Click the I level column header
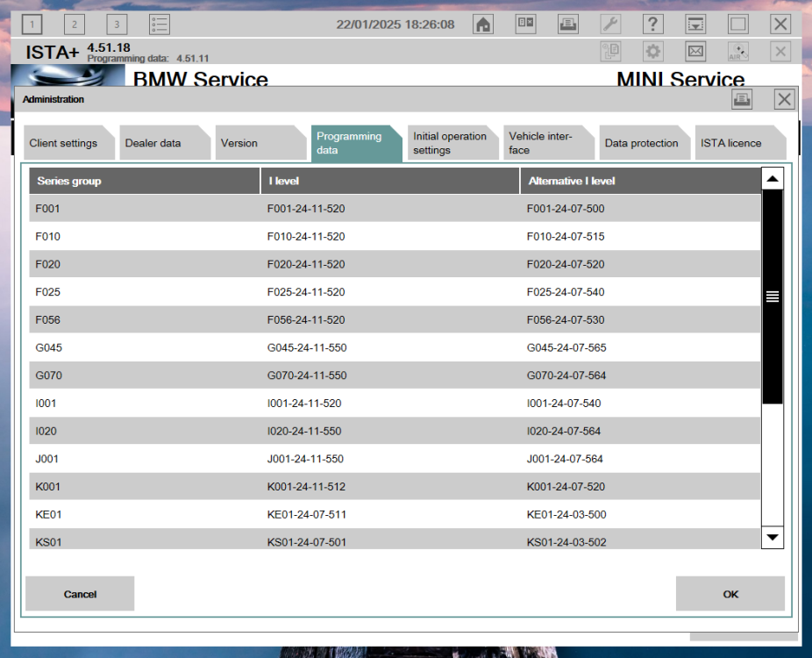The image size is (812, 658). point(389,181)
